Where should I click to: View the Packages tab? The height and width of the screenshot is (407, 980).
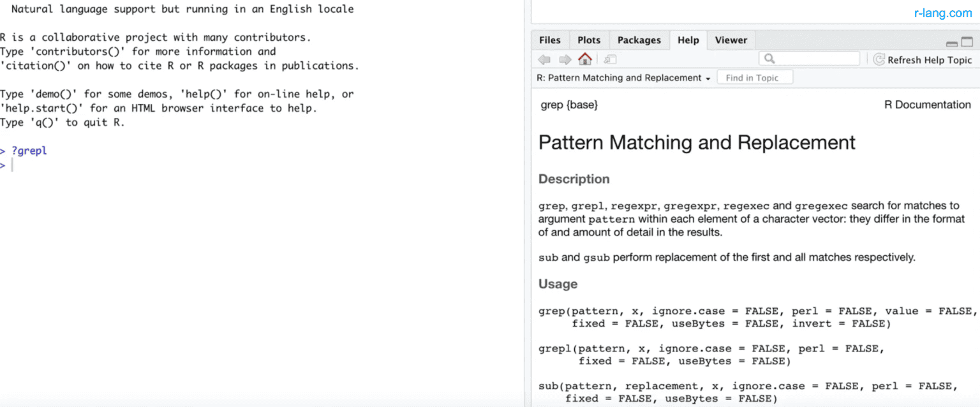tap(639, 40)
